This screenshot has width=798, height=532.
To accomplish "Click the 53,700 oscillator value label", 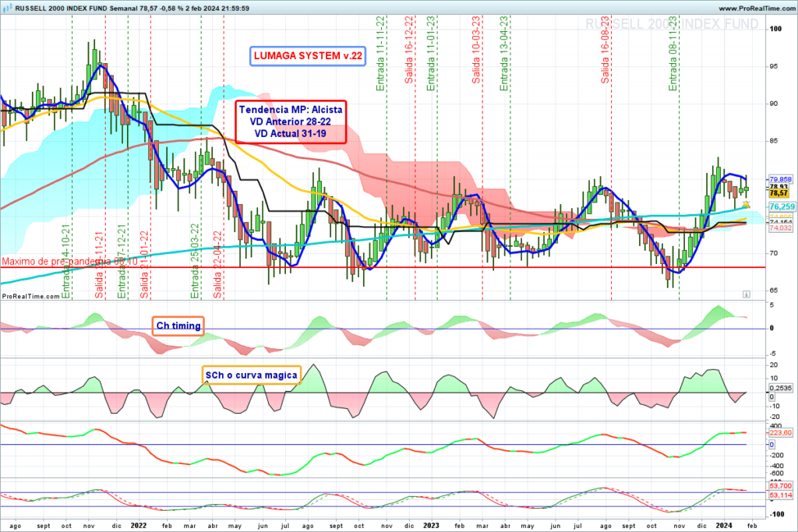I will (781, 486).
